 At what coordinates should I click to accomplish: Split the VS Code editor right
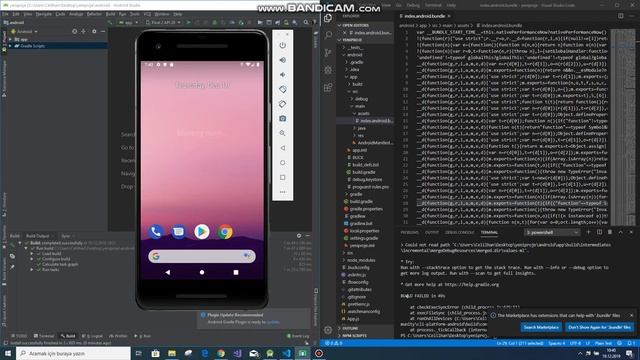point(620,16)
